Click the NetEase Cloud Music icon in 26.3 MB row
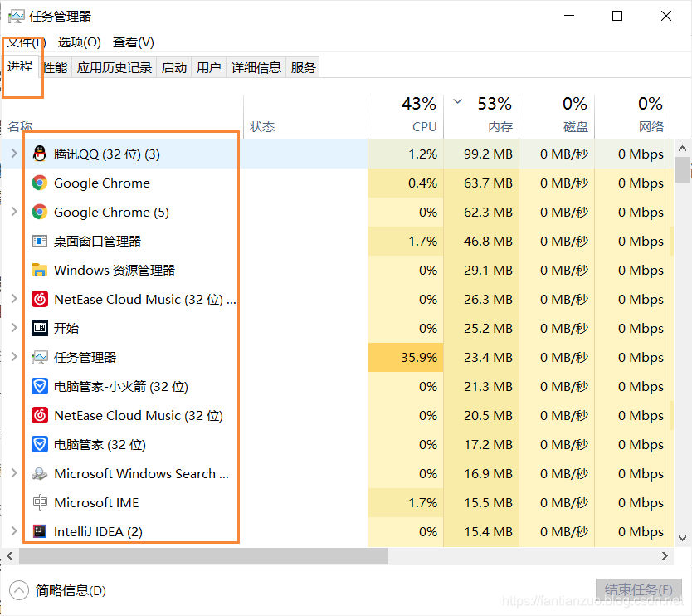This screenshot has height=616, width=692. (40, 299)
